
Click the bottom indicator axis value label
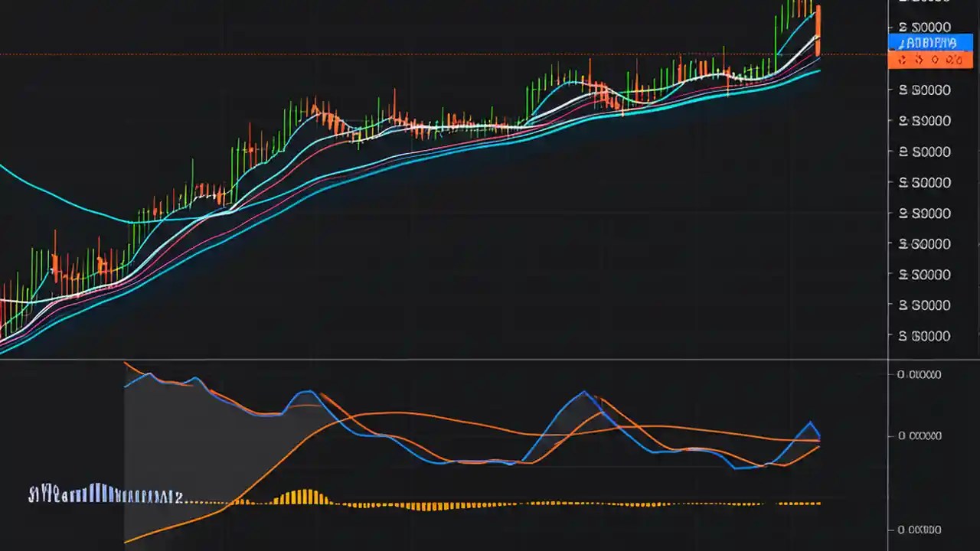coord(919,529)
